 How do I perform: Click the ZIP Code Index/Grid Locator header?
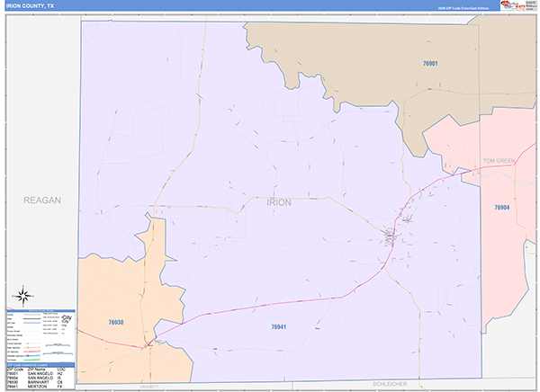(x=40, y=365)
